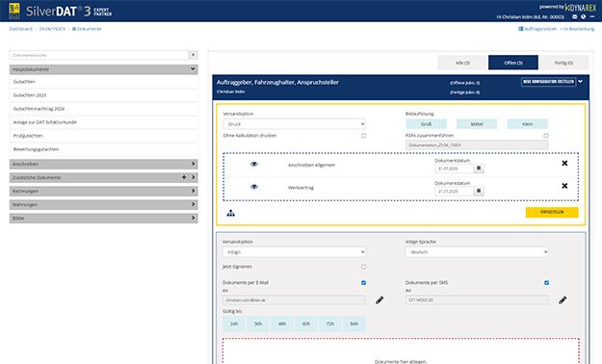Expand the Anschreiben section
Image resolution: width=602 pixels, height=364 pixels.
point(104,164)
